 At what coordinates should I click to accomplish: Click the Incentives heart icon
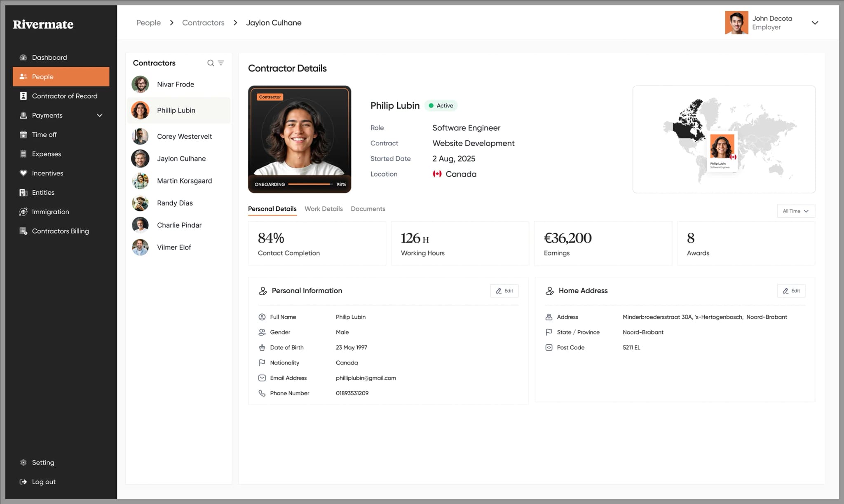[x=23, y=173]
